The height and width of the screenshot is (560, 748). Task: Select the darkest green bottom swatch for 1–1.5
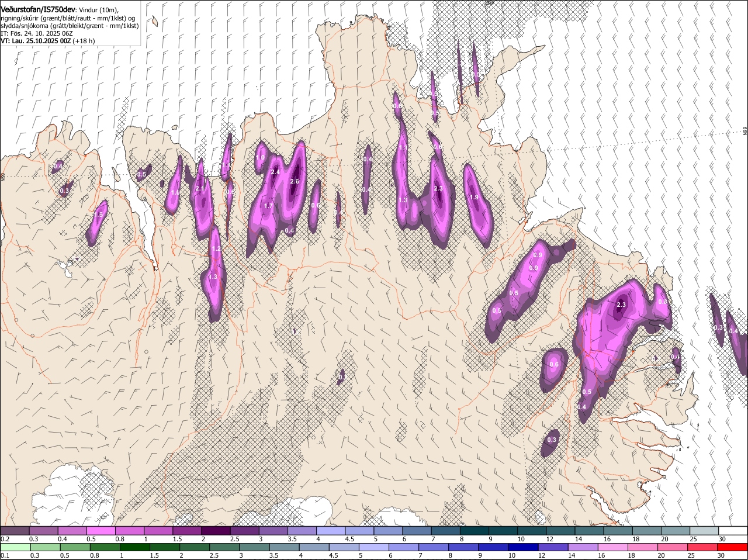click(x=135, y=547)
